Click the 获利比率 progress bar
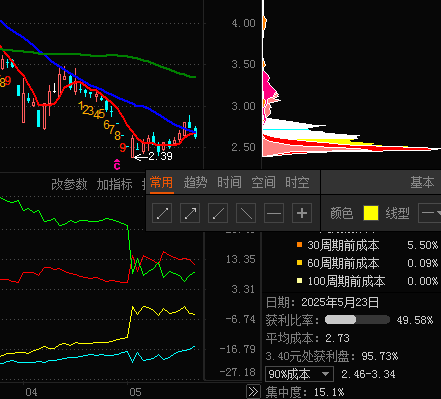 [357, 320]
